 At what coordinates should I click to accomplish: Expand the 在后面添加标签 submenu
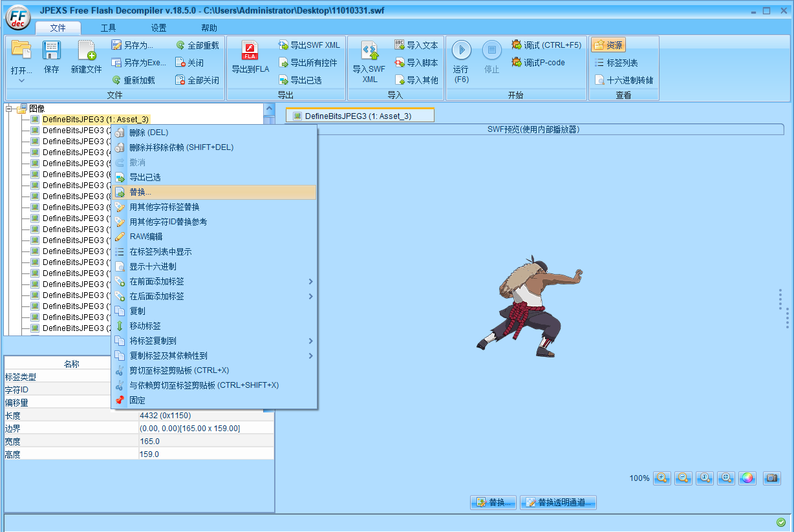tap(214, 296)
